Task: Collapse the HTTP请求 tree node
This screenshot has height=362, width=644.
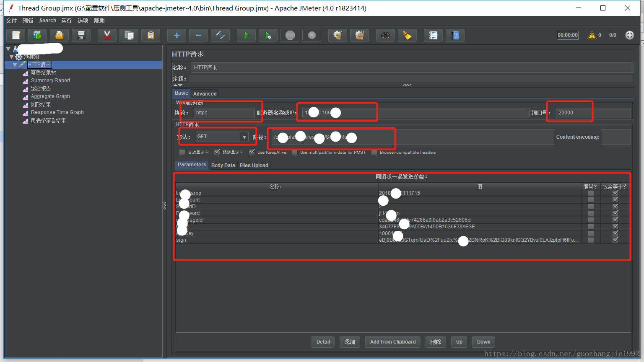Action: 15,65
